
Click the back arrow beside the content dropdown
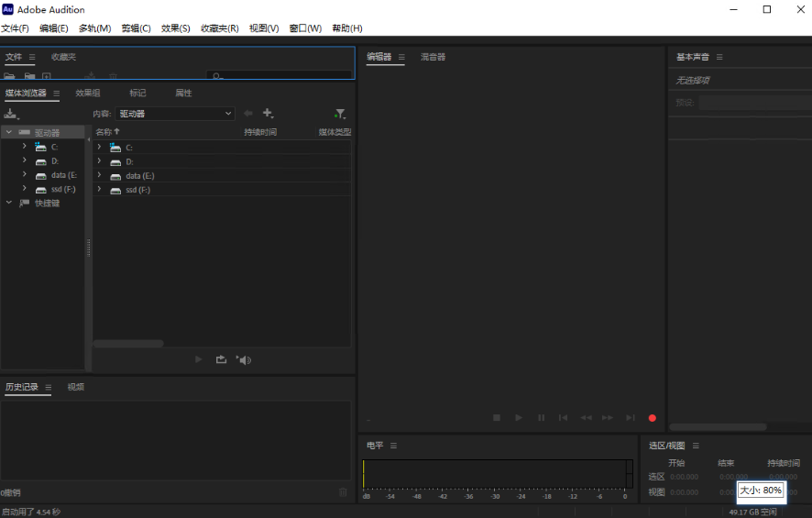click(248, 113)
